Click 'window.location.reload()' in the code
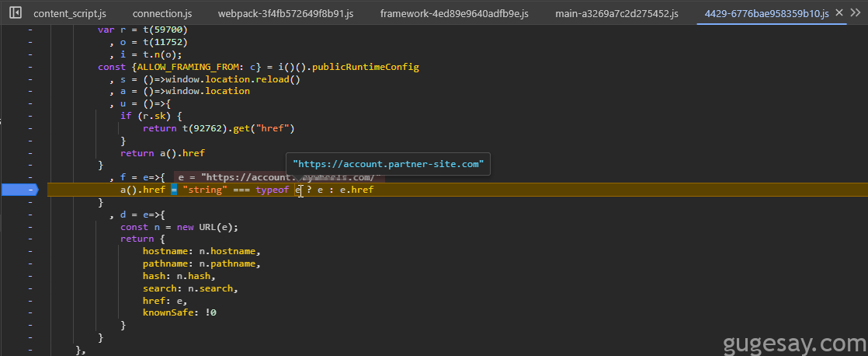This screenshot has width=868, height=356. (x=232, y=79)
